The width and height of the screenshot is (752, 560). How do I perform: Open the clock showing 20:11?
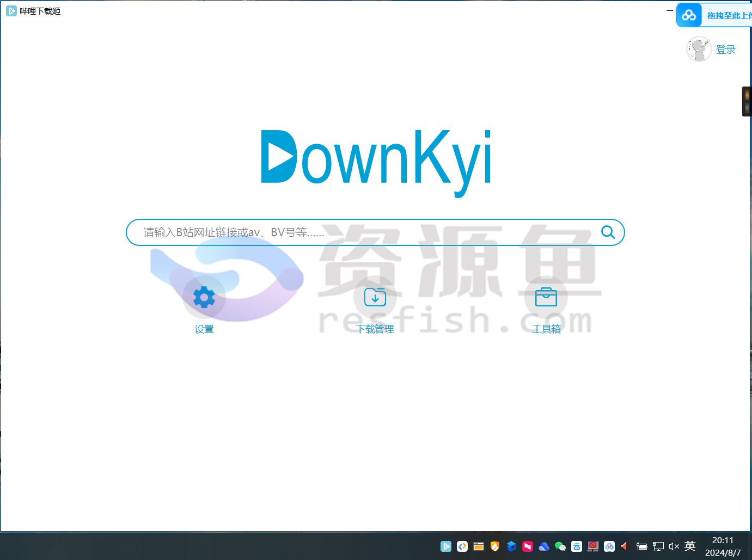pos(723,546)
